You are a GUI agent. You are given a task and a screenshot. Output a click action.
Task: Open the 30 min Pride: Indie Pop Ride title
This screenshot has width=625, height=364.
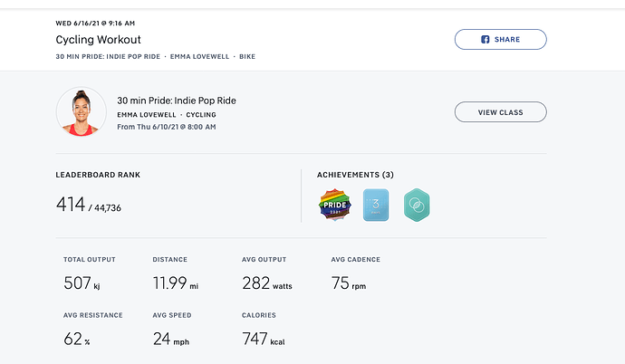pyautogui.click(x=176, y=101)
